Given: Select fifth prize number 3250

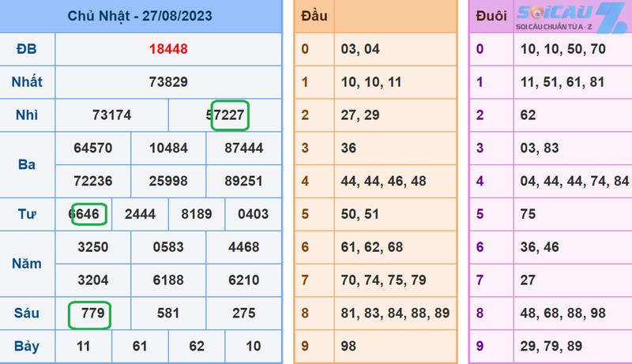Looking at the screenshot, I should 92,247.
